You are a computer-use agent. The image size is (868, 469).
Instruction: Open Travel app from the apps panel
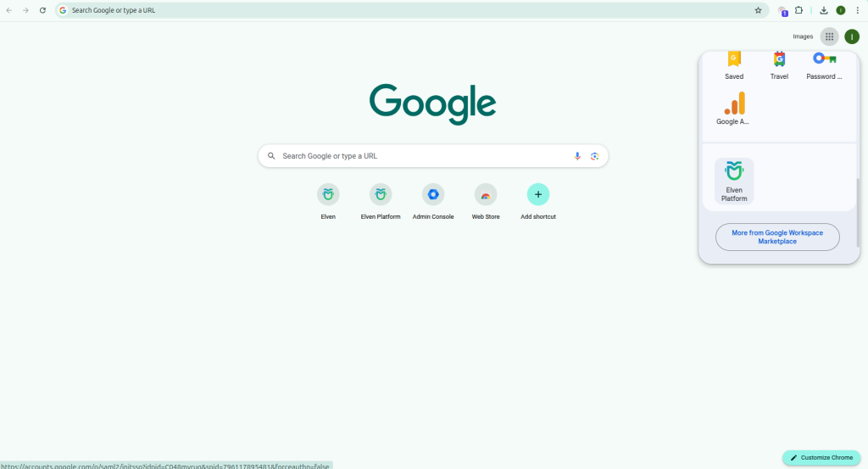(779, 66)
